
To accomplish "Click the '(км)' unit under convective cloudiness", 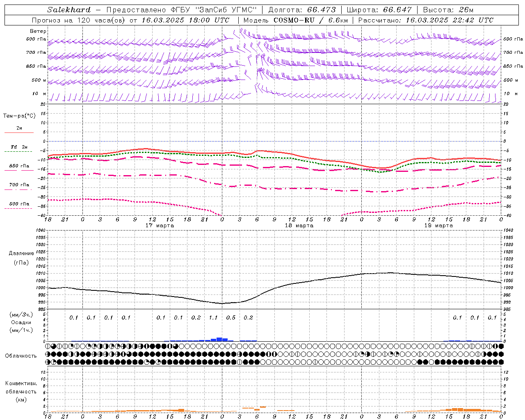I will 21,399.
